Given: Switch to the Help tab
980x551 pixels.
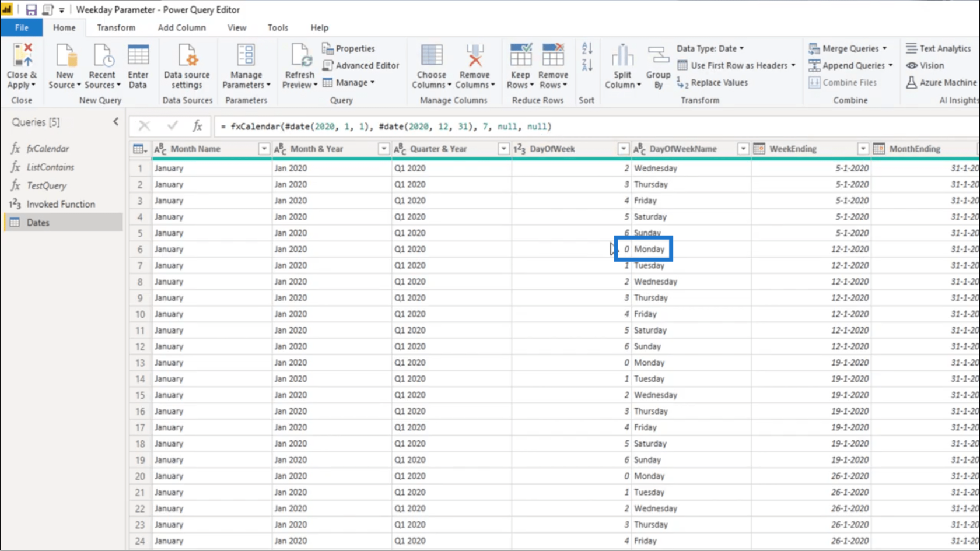Looking at the screenshot, I should pyautogui.click(x=319, y=27).
